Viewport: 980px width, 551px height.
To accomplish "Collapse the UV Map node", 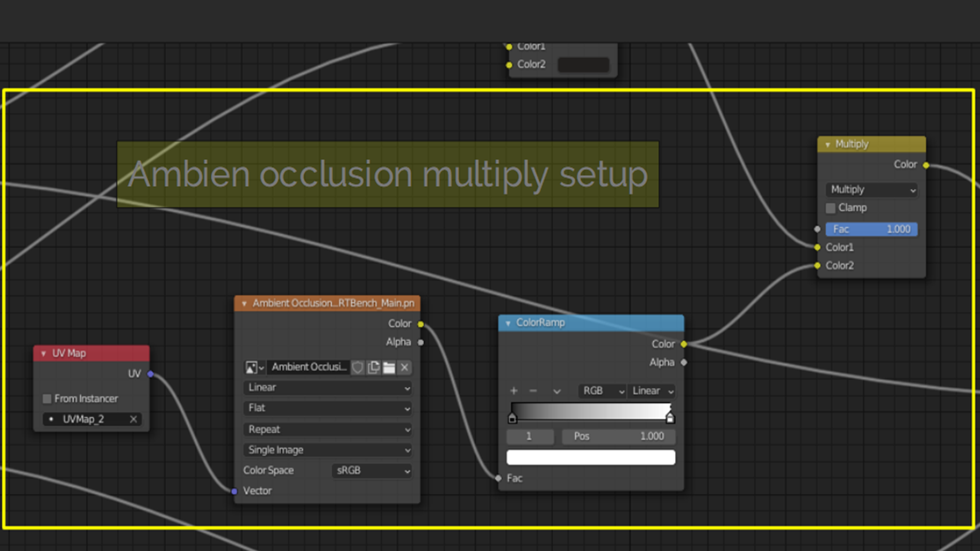I will tap(43, 354).
